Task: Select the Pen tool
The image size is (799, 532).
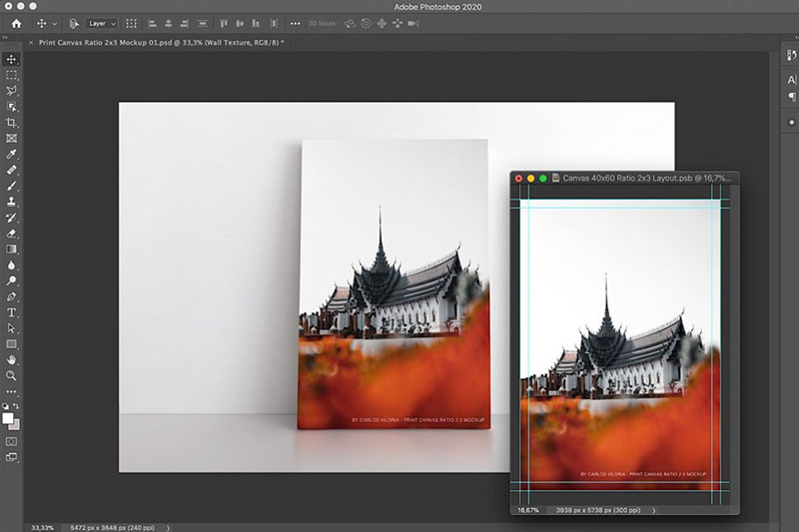Action: pyautogui.click(x=11, y=296)
